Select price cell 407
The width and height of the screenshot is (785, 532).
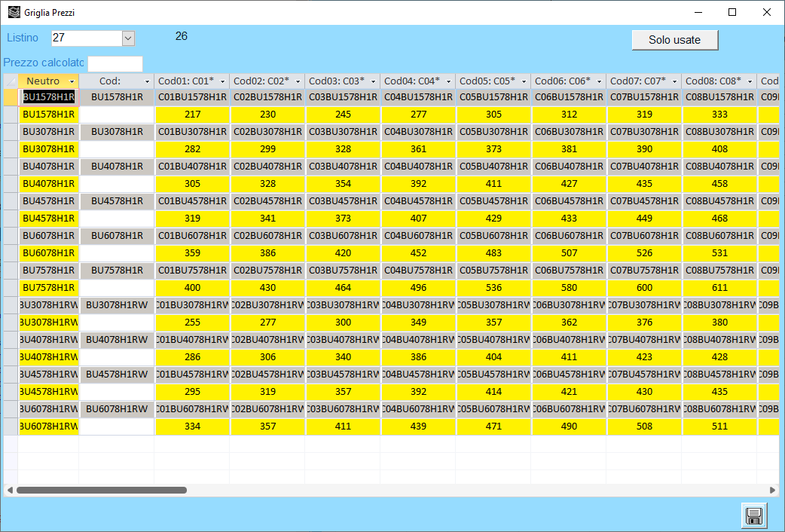419,219
